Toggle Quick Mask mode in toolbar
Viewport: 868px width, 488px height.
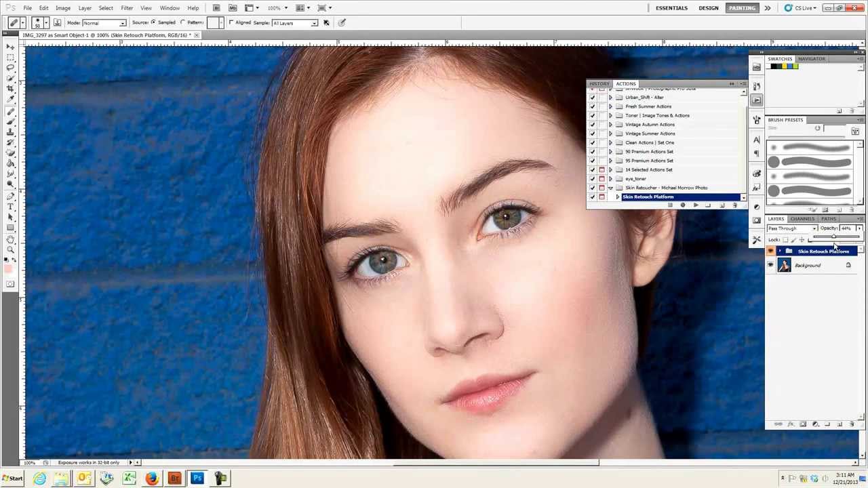click(x=11, y=284)
